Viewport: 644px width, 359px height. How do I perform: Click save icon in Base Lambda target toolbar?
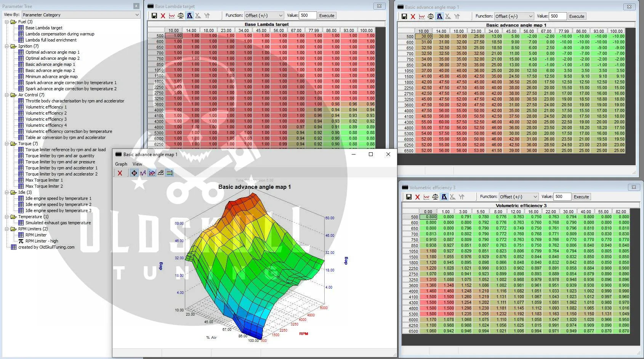(154, 16)
